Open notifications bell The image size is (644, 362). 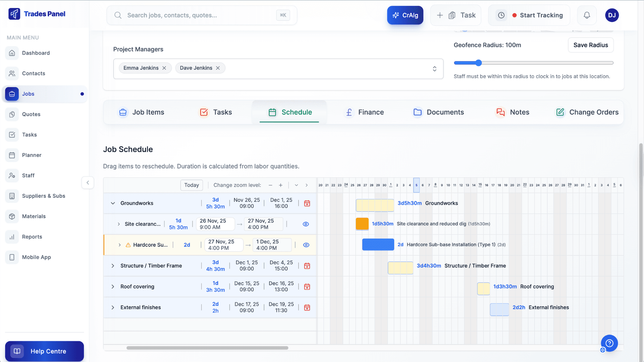click(586, 15)
